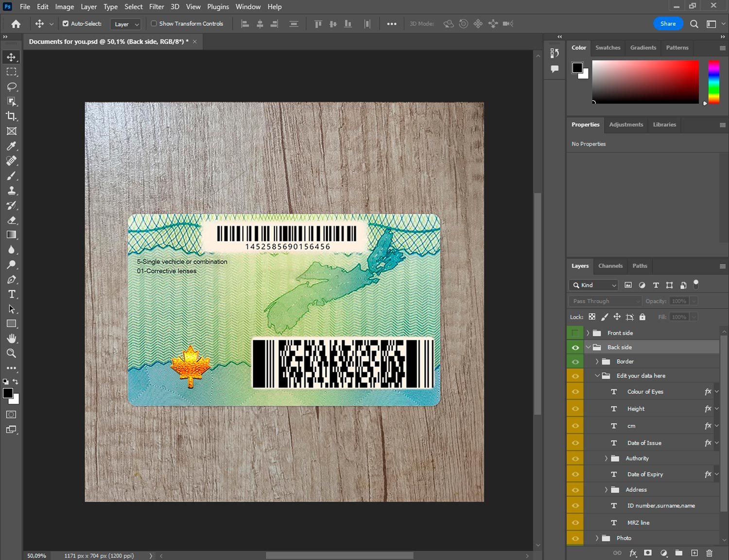729x560 pixels.
Task: Open the Filter menu
Action: coord(156,7)
